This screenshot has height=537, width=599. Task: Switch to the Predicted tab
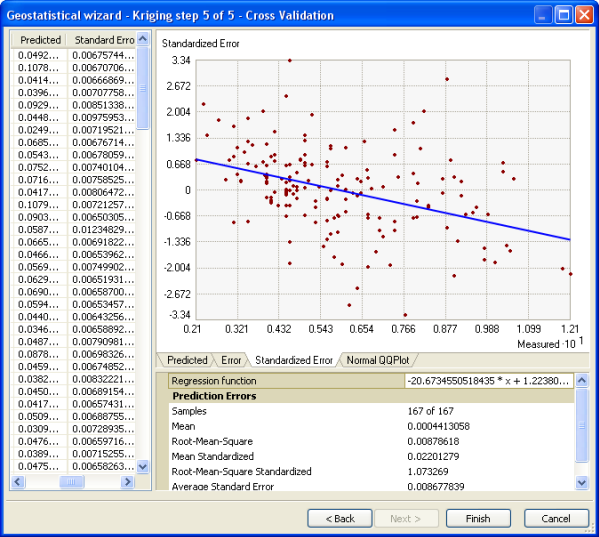click(x=187, y=360)
